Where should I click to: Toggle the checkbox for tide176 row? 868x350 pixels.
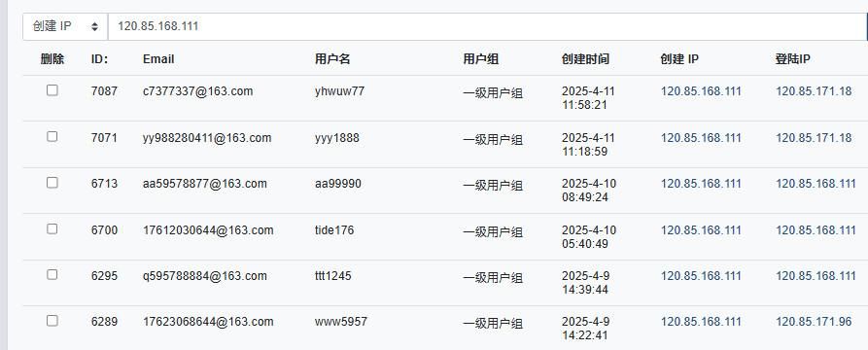tap(52, 228)
